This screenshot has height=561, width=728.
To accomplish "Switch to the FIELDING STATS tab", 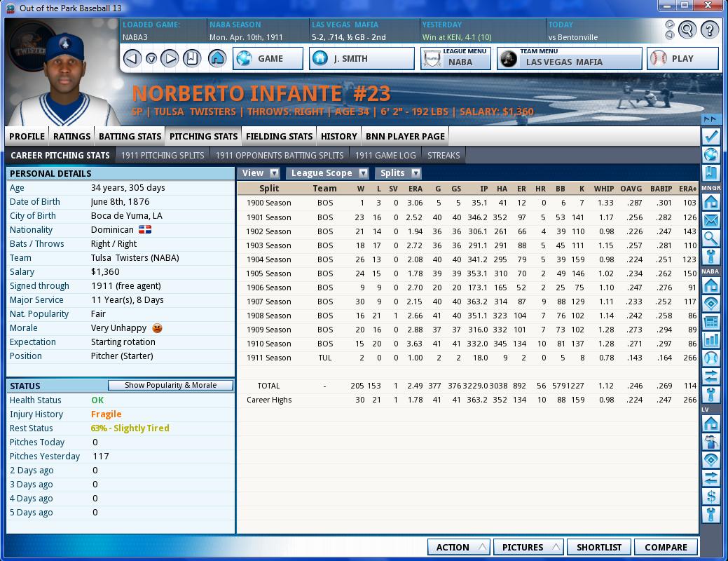I will pyautogui.click(x=279, y=136).
